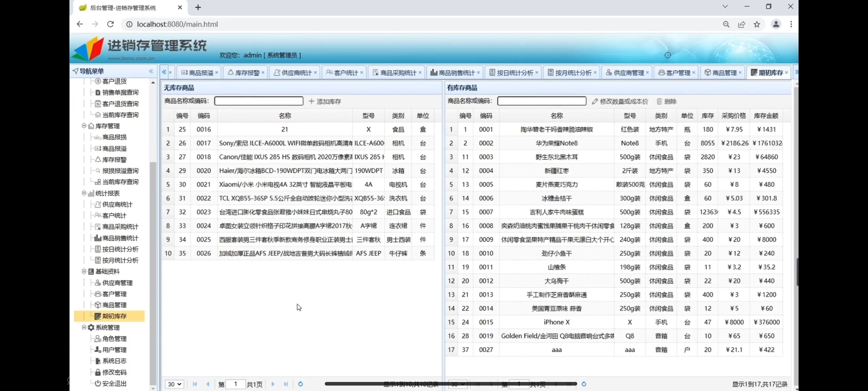
Task: Open 销售单据查询 in navigation tree
Action: tap(120, 92)
